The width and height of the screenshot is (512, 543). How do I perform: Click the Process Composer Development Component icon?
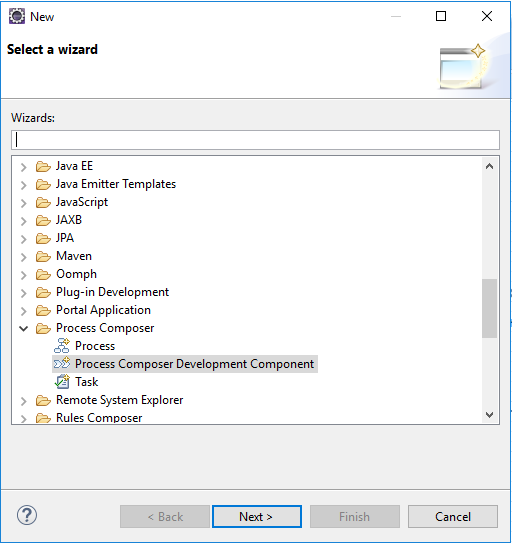pyautogui.click(x=62, y=364)
